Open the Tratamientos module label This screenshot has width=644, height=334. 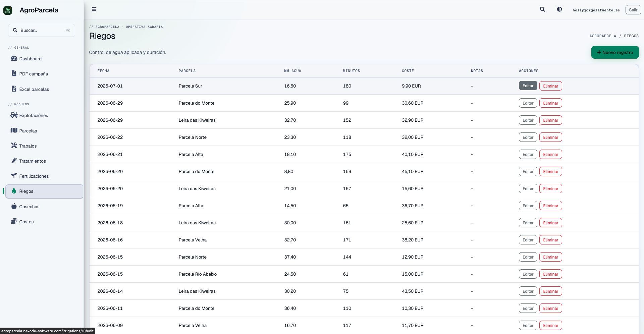coord(33,161)
